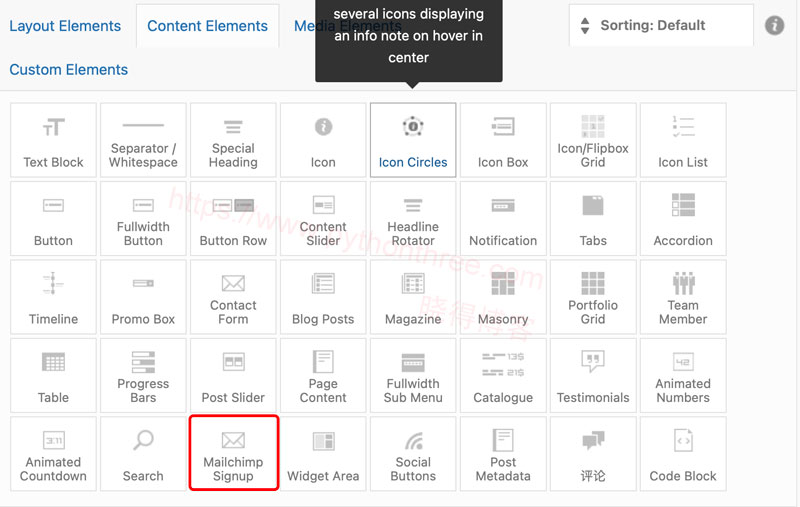Open the Custom Elements tab
Image resolution: width=800 pixels, height=507 pixels.
[69, 69]
